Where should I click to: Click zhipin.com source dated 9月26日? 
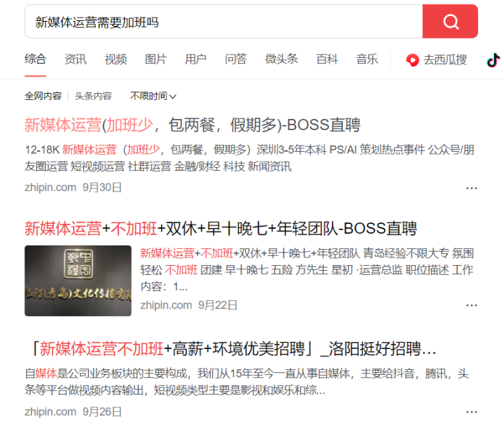tap(73, 411)
